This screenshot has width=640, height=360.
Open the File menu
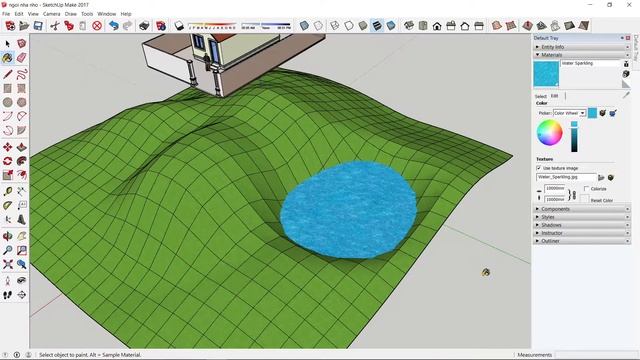6,14
